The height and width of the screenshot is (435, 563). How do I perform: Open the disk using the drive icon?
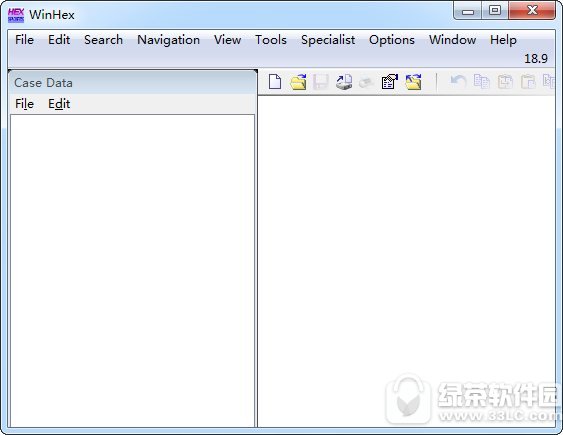[x=344, y=82]
